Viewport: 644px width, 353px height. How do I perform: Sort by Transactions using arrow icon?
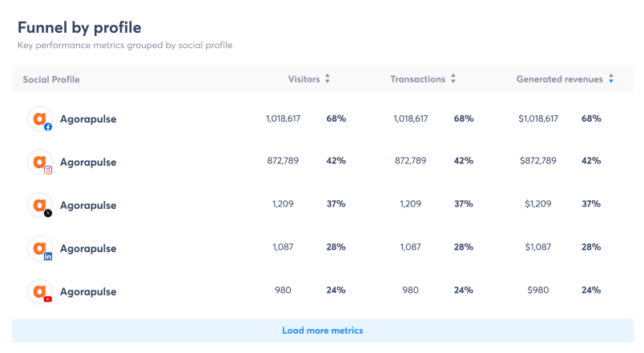tap(453, 79)
